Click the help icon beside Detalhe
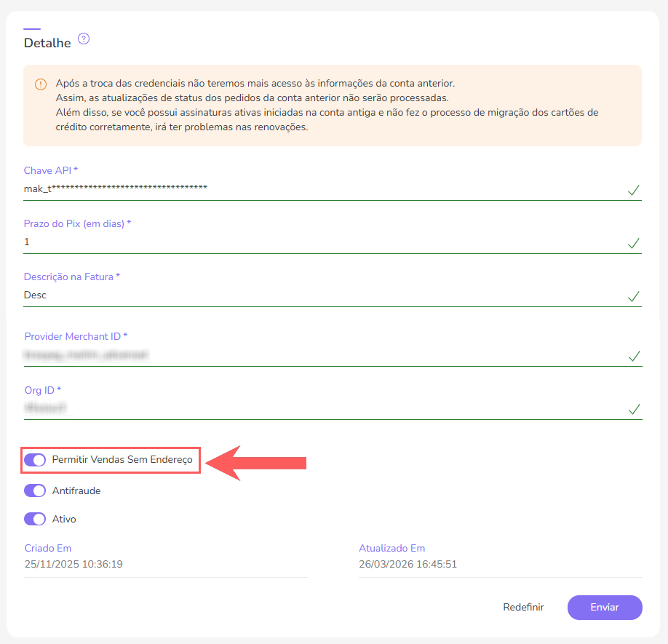This screenshot has height=644, width=668. [x=84, y=39]
